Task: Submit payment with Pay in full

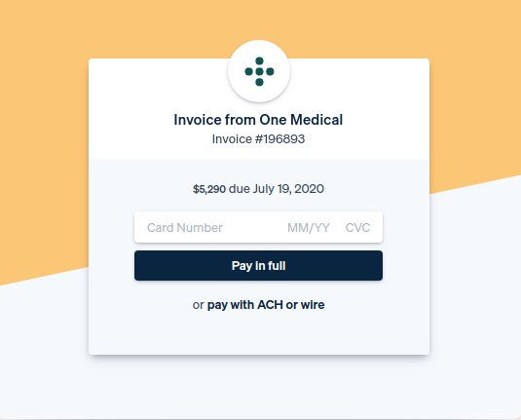Action: point(258,266)
